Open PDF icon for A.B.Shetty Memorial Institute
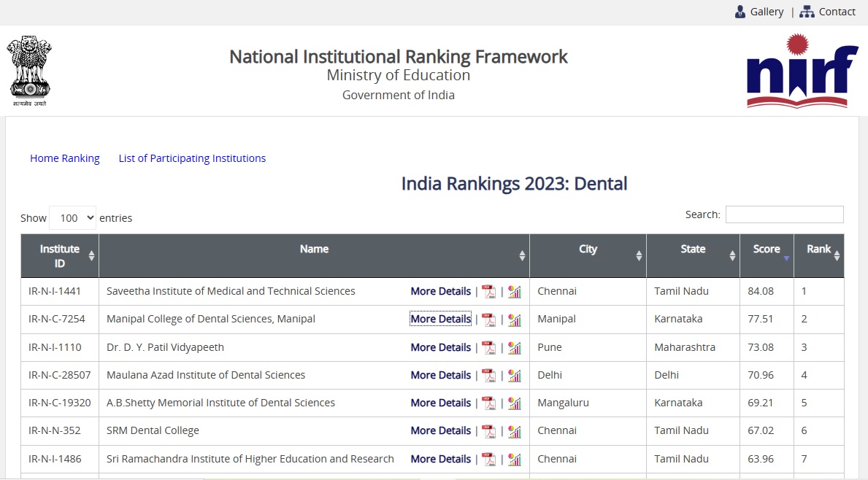 [488, 403]
